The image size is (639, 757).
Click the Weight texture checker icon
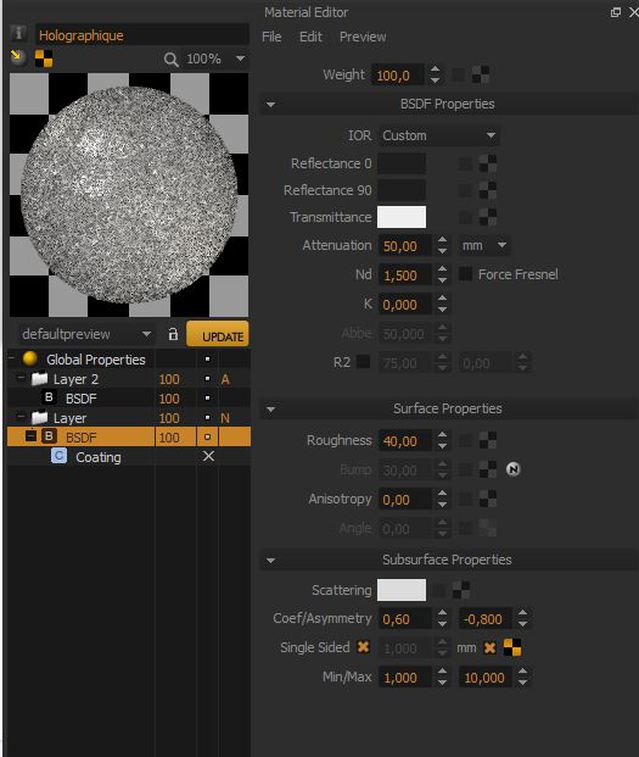point(480,75)
